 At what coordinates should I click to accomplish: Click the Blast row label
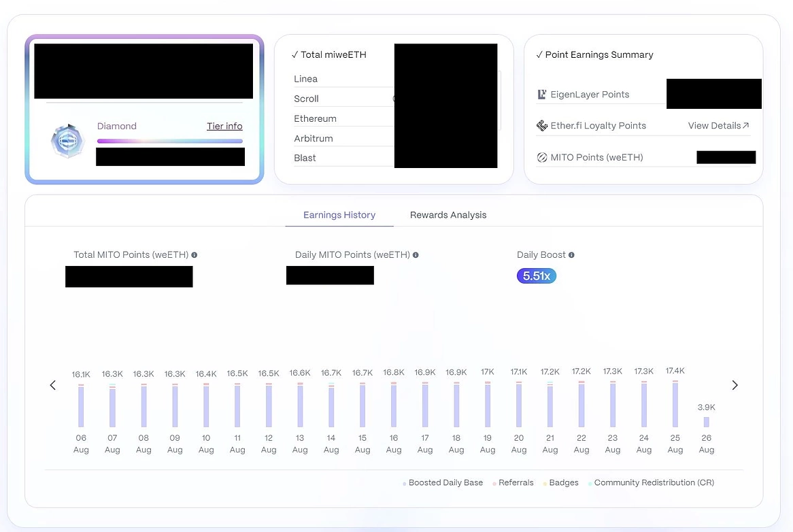coord(305,158)
